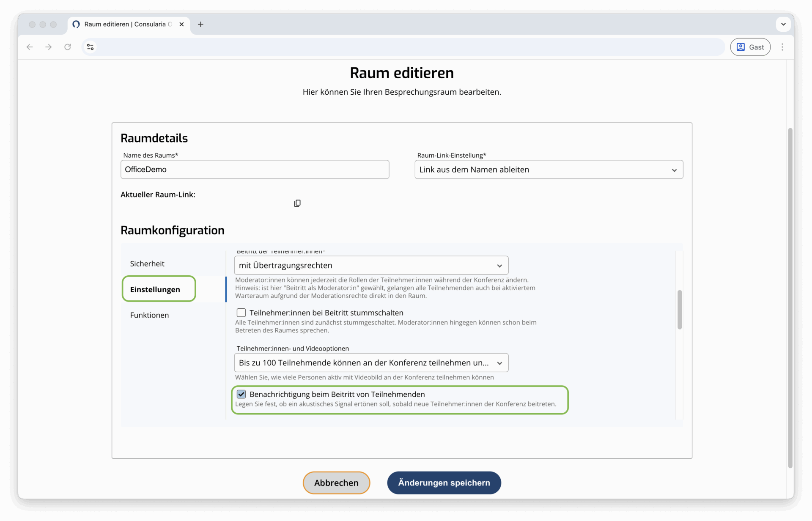
Task: Reload the page with refresh icon
Action: (x=68, y=47)
